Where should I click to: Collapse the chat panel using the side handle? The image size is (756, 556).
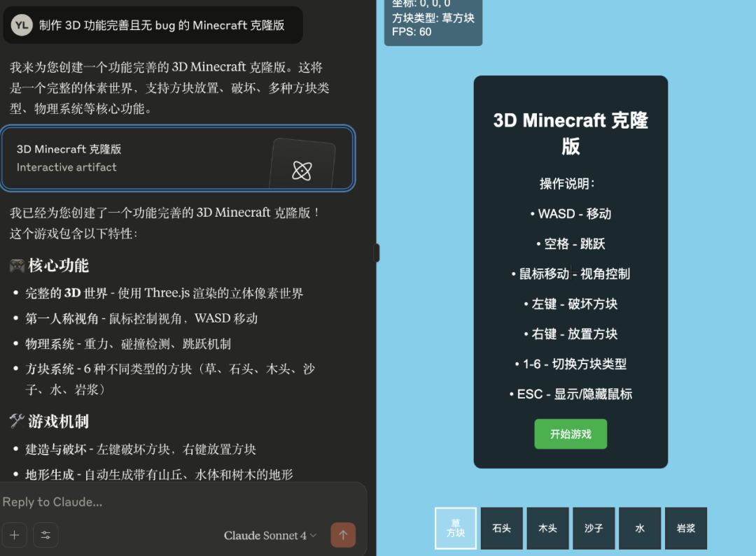377,252
